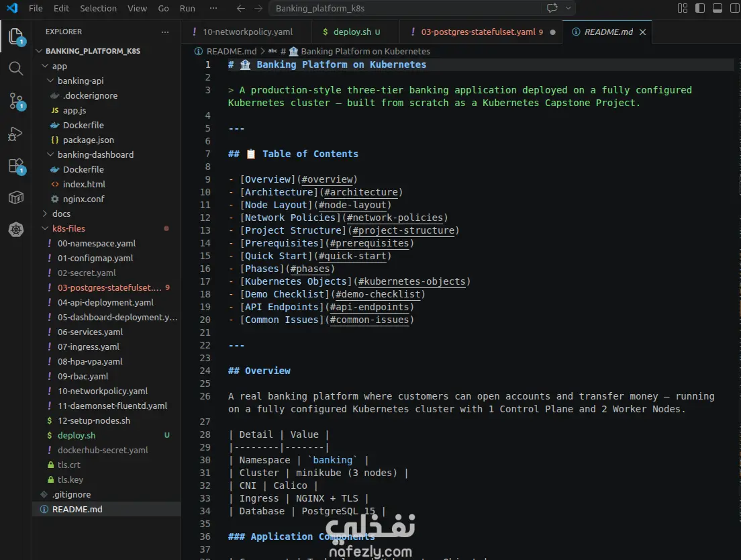Viewport: 741px width, 560px height.
Task: Click the lock icon of tls.crt
Action: [50, 465]
